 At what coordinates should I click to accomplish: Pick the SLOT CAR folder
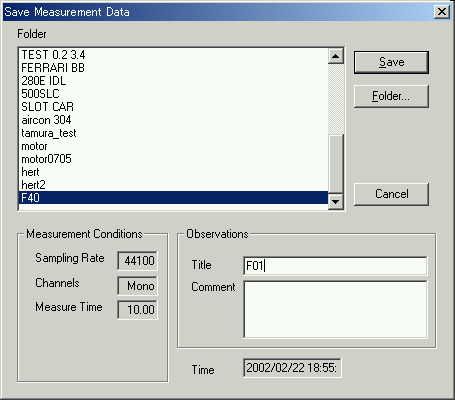[x=174, y=107]
